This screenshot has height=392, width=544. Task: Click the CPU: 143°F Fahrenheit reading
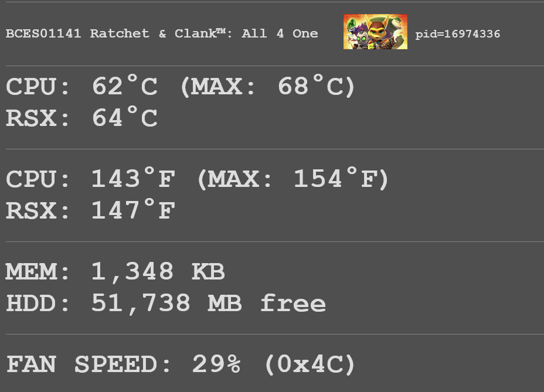tap(90, 179)
